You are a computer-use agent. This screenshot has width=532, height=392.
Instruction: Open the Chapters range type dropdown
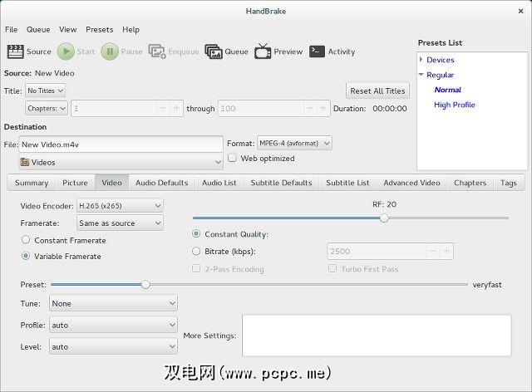coord(47,109)
